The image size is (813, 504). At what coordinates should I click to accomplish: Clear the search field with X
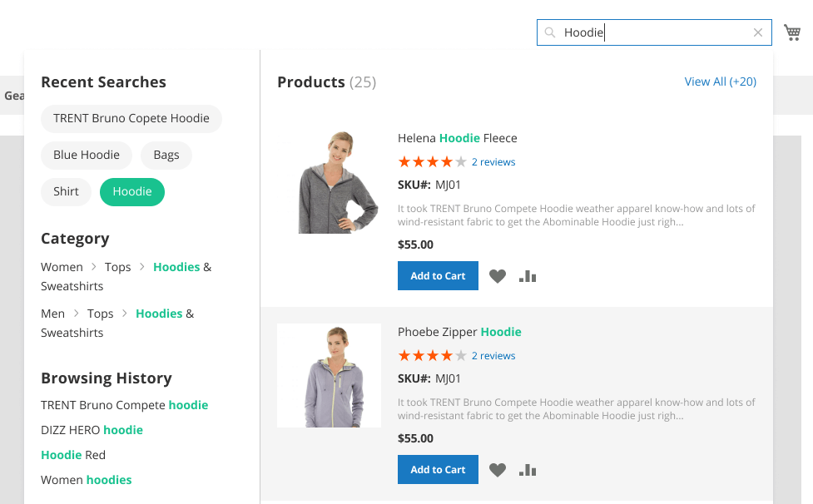(757, 32)
